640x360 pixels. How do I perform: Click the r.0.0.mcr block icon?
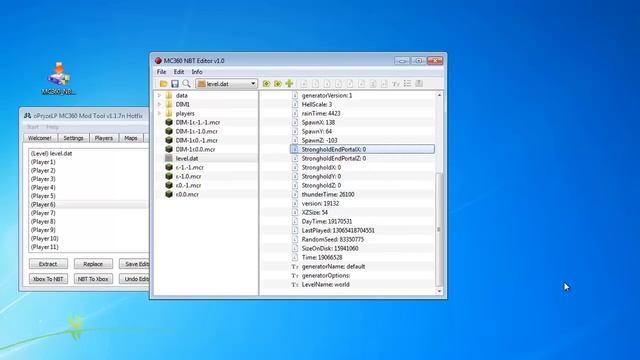click(x=169, y=194)
